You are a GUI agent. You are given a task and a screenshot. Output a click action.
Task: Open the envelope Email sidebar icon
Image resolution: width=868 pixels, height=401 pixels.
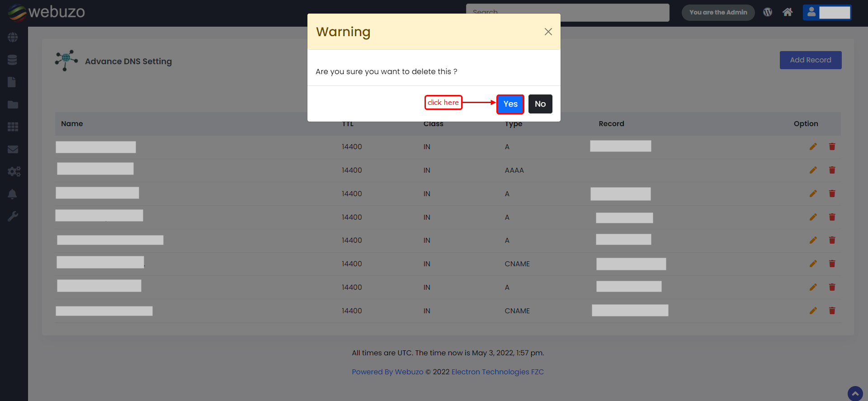point(13,149)
